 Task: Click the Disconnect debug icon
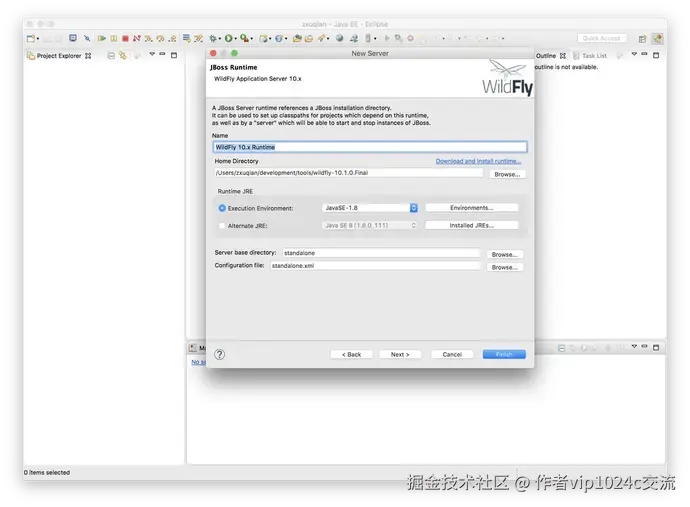click(x=137, y=39)
